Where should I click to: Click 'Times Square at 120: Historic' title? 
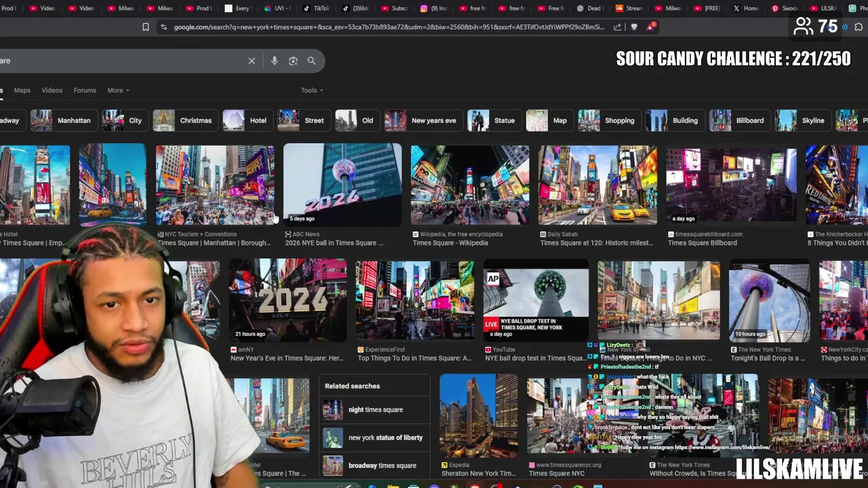point(597,243)
